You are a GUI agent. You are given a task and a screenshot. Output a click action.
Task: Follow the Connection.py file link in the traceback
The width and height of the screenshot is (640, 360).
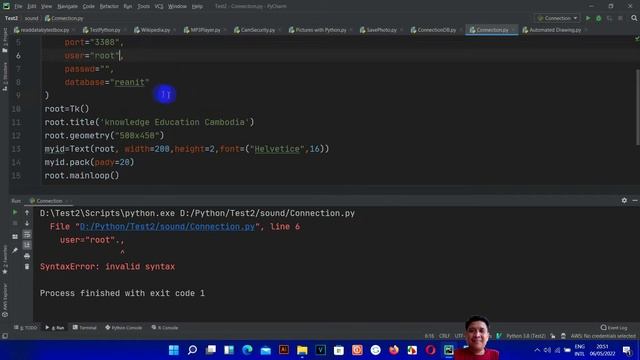click(x=167, y=227)
